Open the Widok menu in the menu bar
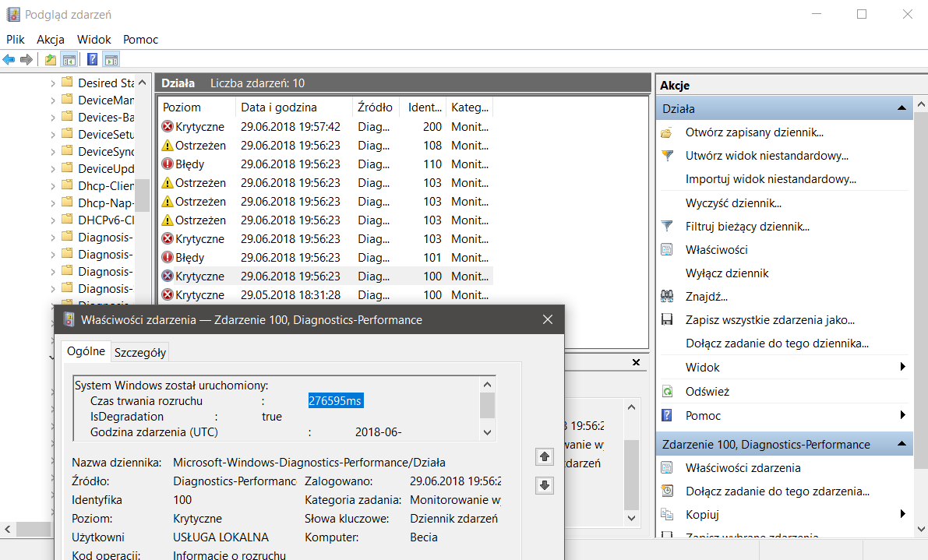 (x=94, y=40)
